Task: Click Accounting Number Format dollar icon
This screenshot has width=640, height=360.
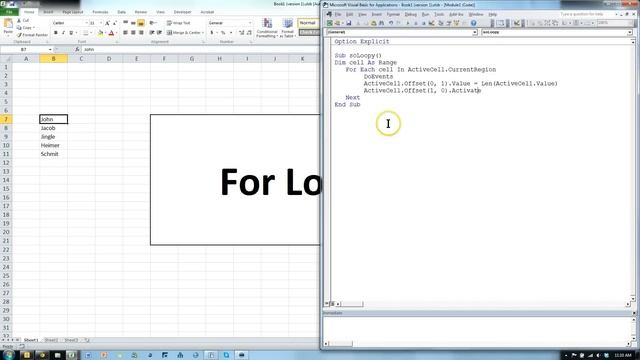Action: pyautogui.click(x=212, y=33)
